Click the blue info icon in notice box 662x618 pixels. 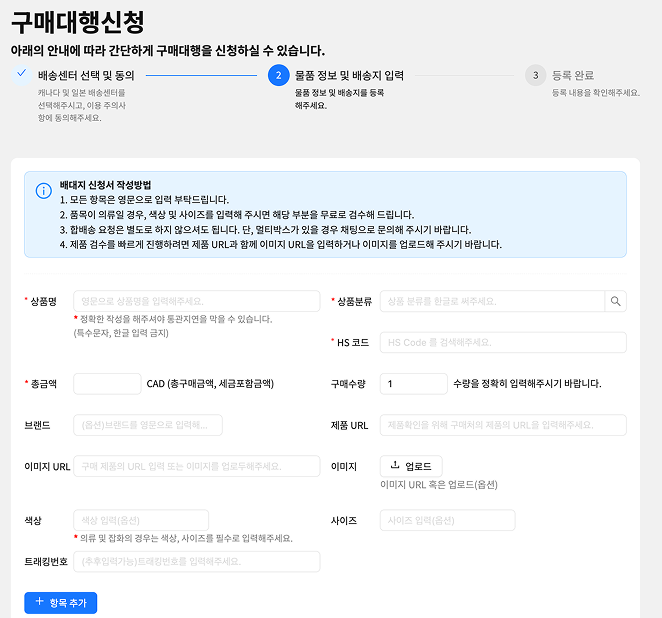click(43, 191)
